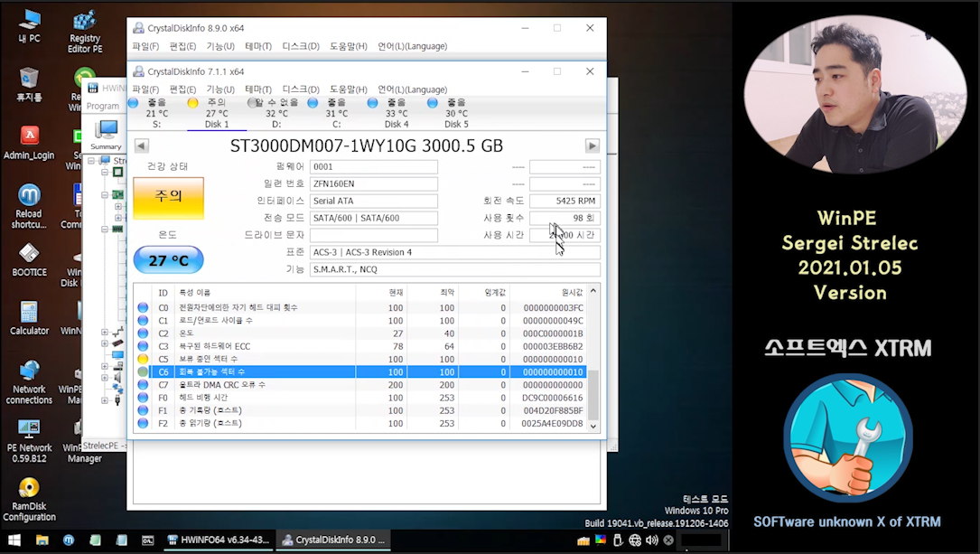Click the status circle of row C0
The width and height of the screenshot is (980, 554).
point(143,307)
